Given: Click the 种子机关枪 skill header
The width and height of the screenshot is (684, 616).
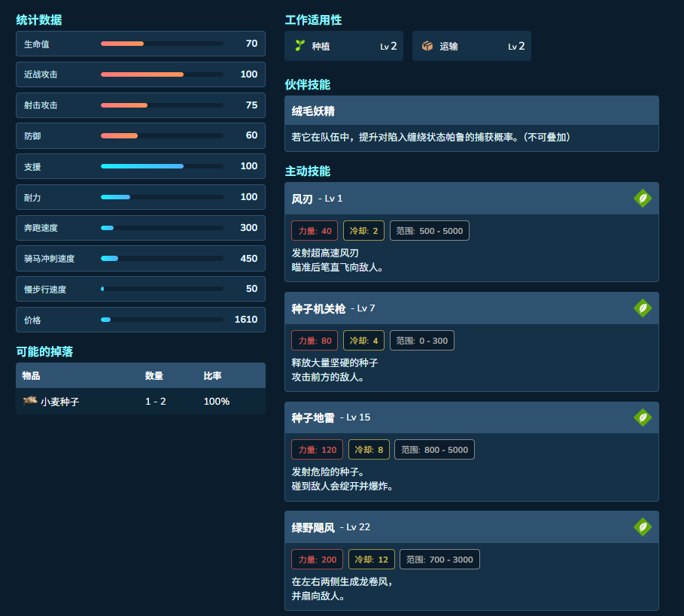Looking at the screenshot, I should coord(472,308).
